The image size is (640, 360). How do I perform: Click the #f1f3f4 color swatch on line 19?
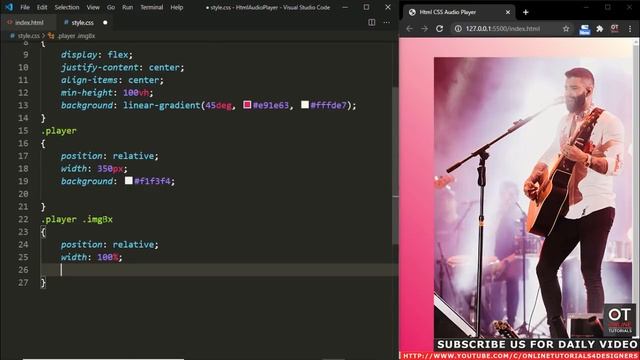tap(129, 180)
